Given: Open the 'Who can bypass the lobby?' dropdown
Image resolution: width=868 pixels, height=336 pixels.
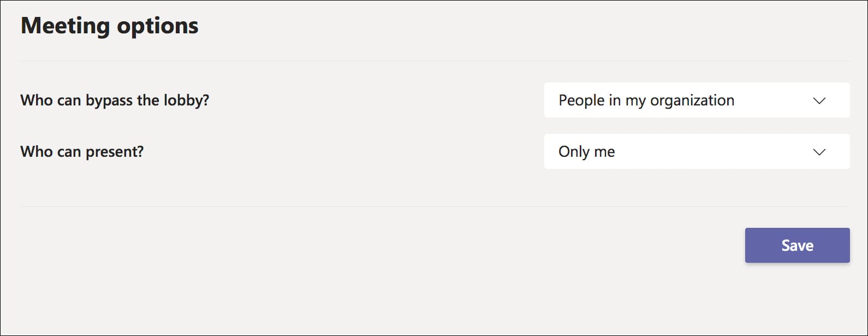Looking at the screenshot, I should (x=697, y=100).
